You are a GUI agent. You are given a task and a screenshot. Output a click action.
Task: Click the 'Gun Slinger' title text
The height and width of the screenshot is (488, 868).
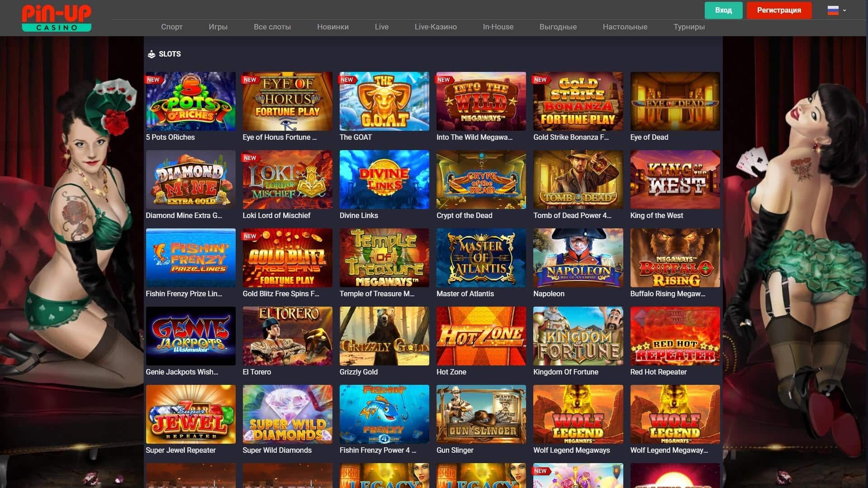pyautogui.click(x=455, y=450)
